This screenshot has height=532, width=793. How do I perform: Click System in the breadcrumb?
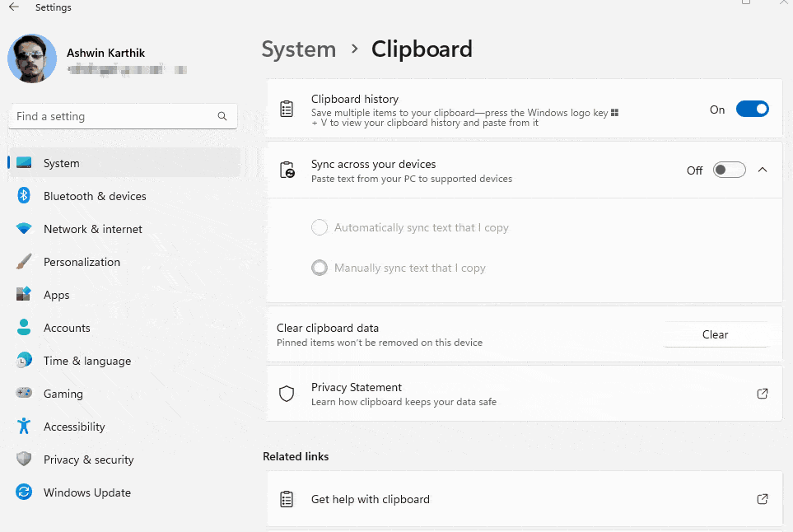point(298,49)
